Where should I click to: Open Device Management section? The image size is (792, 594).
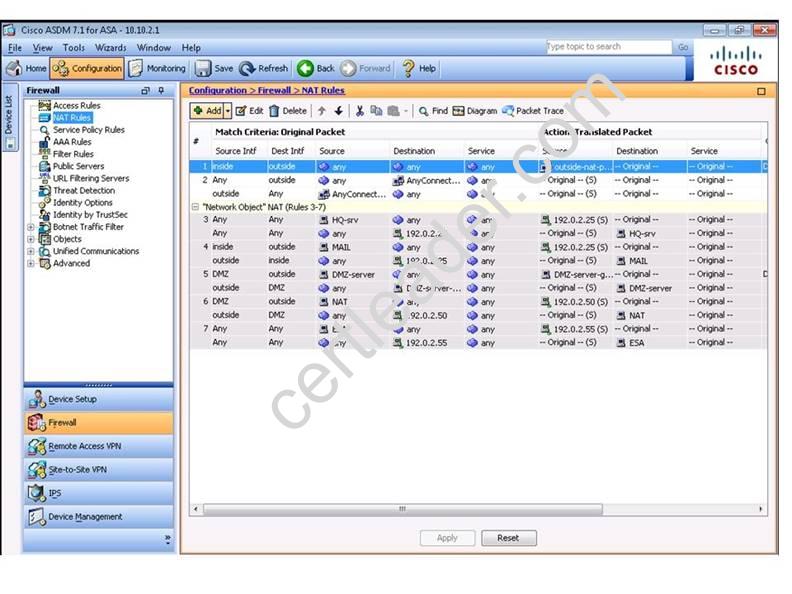[x=98, y=517]
